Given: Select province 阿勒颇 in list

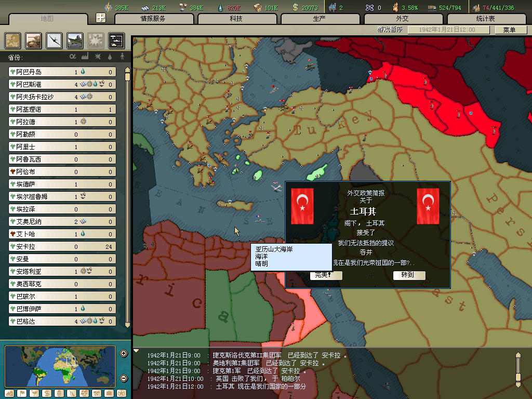Looking at the screenshot, I should tap(62, 135).
